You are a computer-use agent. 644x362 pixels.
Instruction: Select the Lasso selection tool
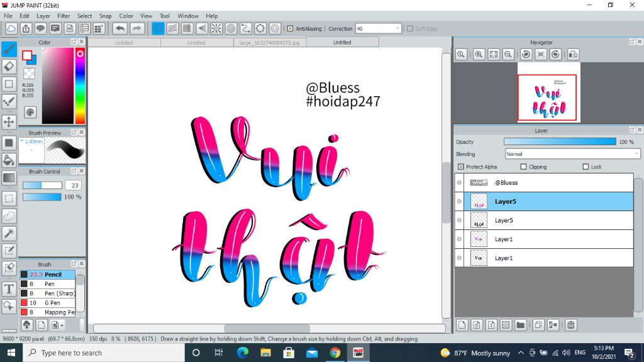[9, 216]
